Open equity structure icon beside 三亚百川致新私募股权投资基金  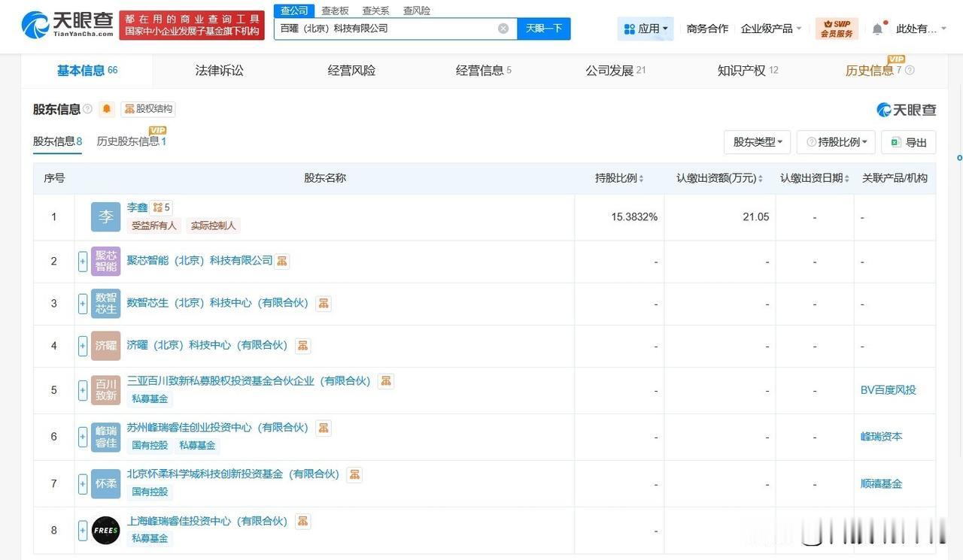click(x=386, y=381)
